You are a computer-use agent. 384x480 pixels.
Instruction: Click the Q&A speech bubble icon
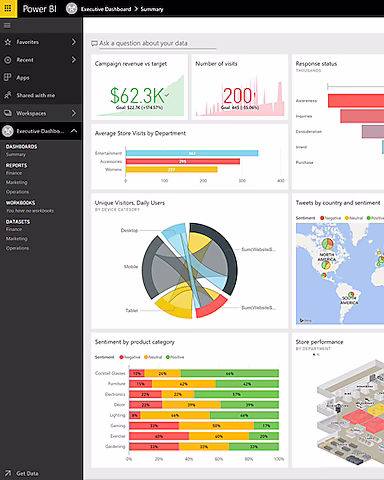[94, 43]
